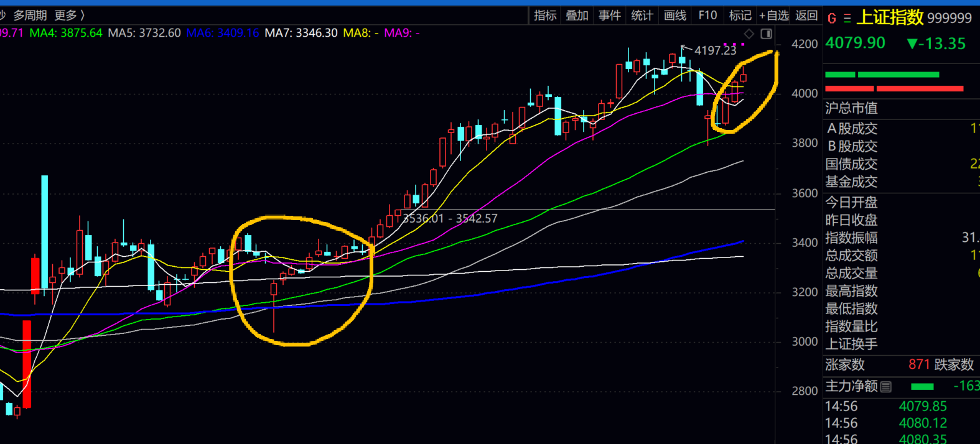
Task: Click the red G icon beside 上证指数
Action: tap(832, 19)
